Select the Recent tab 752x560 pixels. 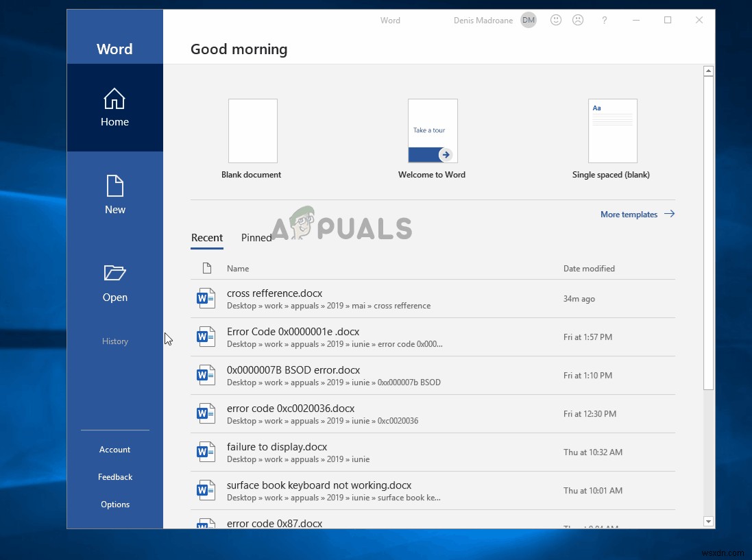click(207, 237)
